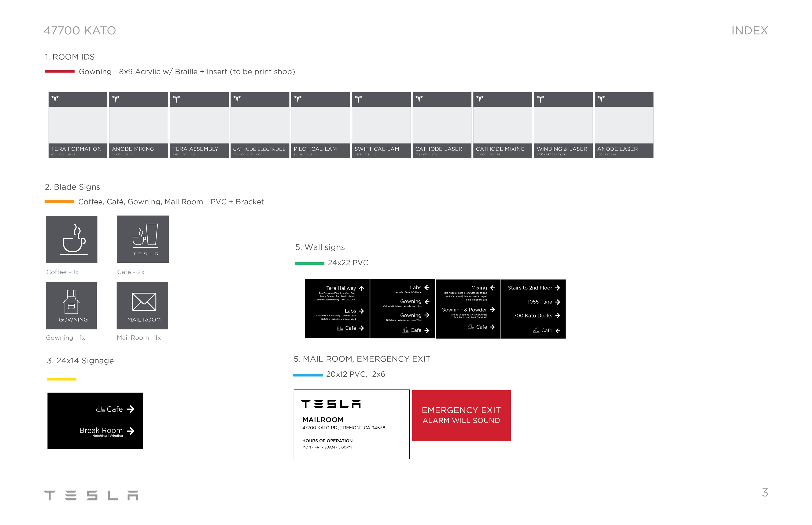812x525 pixels.
Task: Select the red EMERGENCY EXIT sign
Action: point(461,415)
